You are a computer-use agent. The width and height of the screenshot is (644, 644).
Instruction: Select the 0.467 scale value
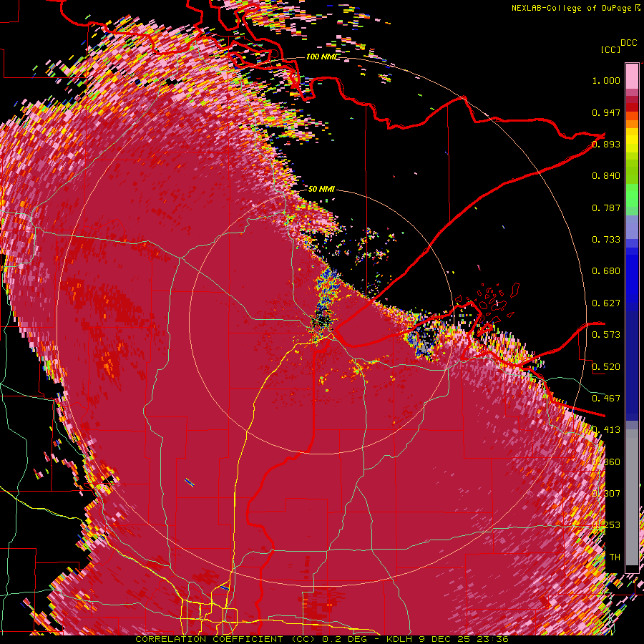tap(606, 398)
